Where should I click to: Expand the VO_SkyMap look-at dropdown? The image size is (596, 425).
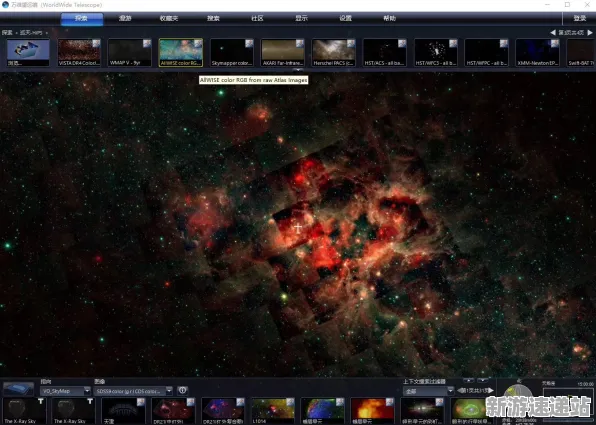[87, 390]
